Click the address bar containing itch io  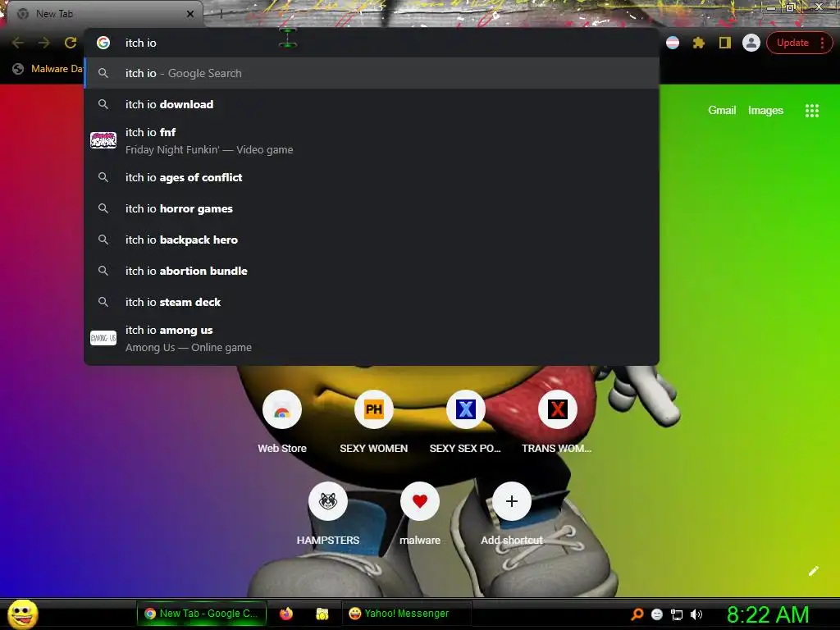372,43
